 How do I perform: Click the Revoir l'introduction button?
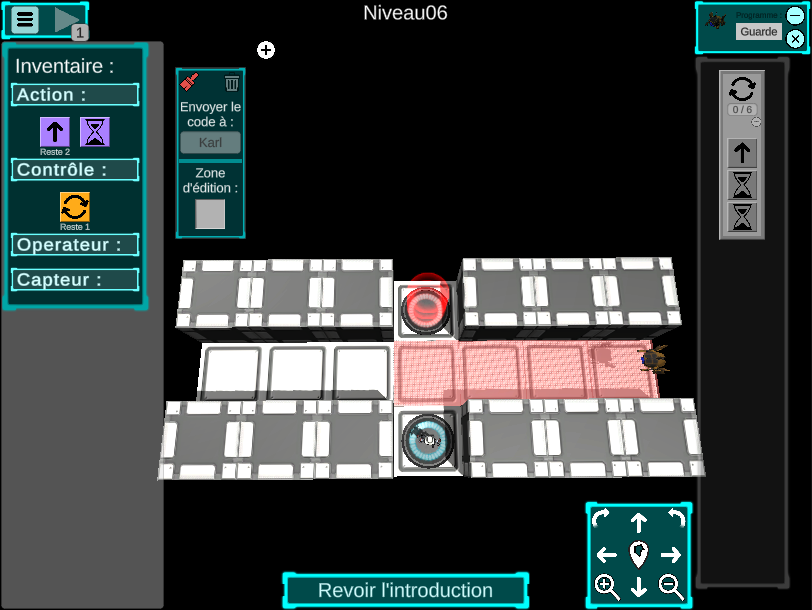(x=405, y=590)
